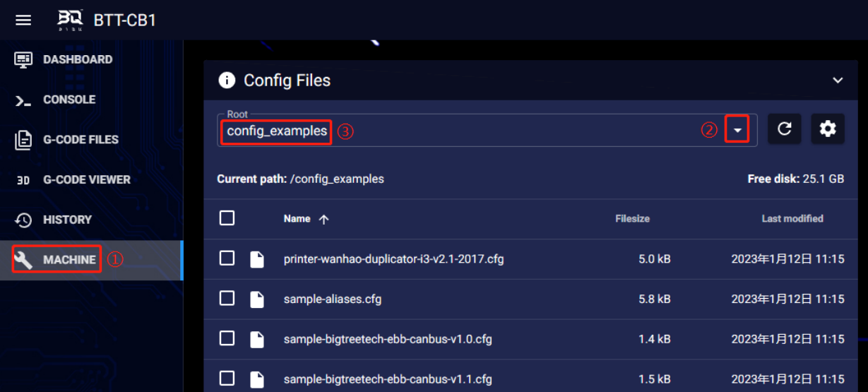Open the Root directory dropdown arrow
The width and height of the screenshot is (868, 392).
coord(737,131)
